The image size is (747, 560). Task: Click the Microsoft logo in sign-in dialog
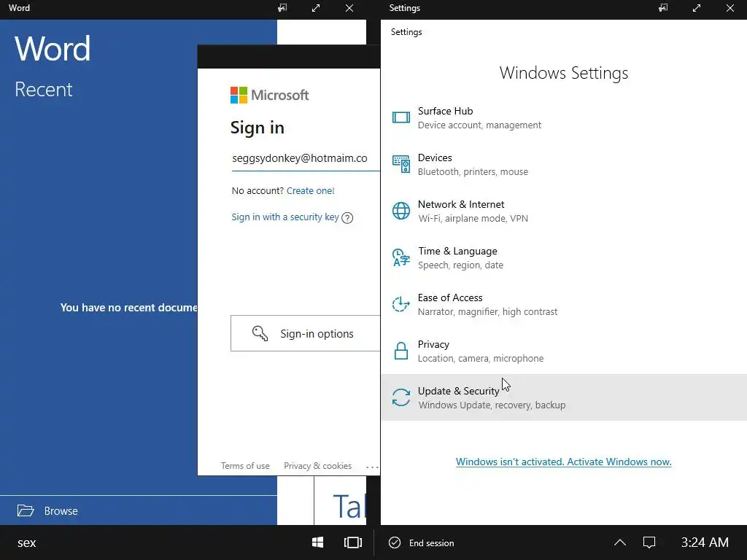270,95
